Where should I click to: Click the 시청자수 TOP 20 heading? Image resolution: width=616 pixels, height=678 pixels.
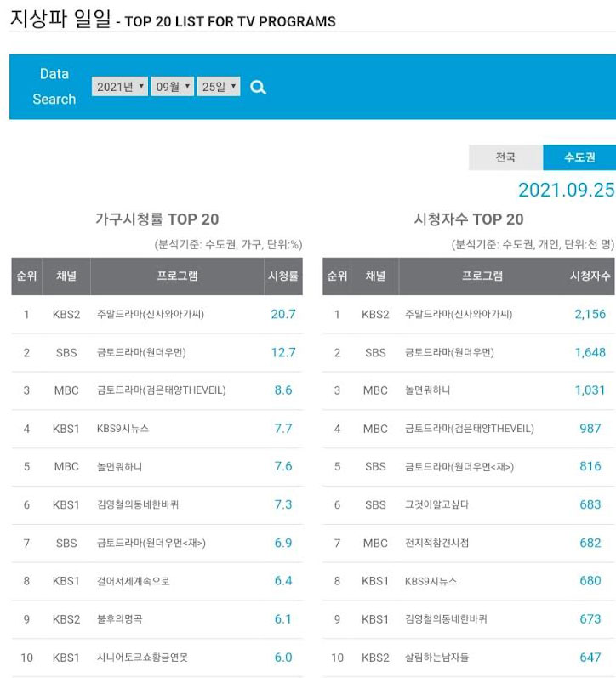[x=469, y=219]
